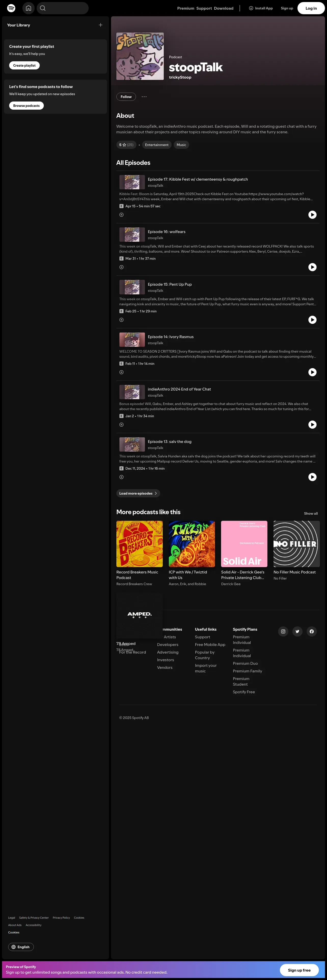This screenshot has height=980, width=327.
Task: Open Developers footer link
Action: (168, 645)
